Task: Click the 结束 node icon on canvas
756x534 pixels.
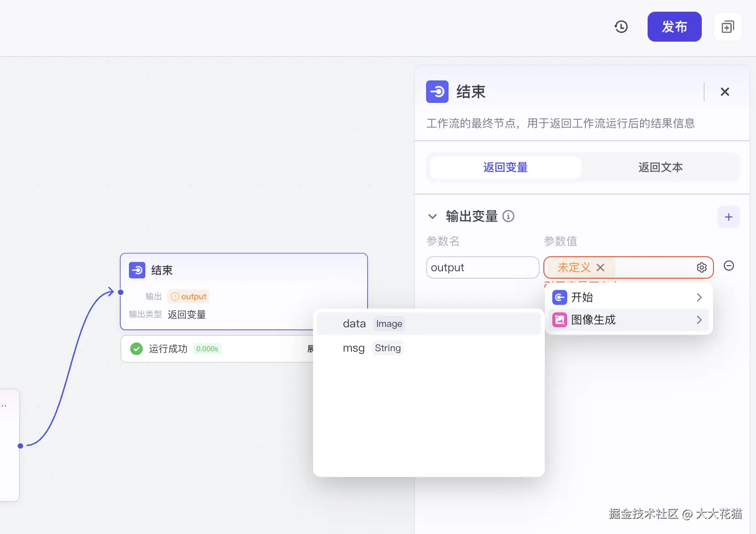Action: [137, 270]
